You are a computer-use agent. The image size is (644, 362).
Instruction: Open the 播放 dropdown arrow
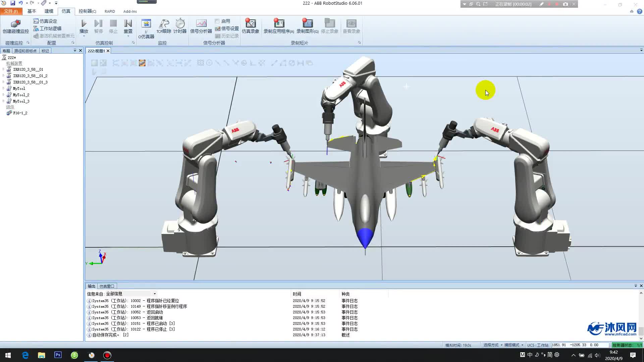coord(84,36)
